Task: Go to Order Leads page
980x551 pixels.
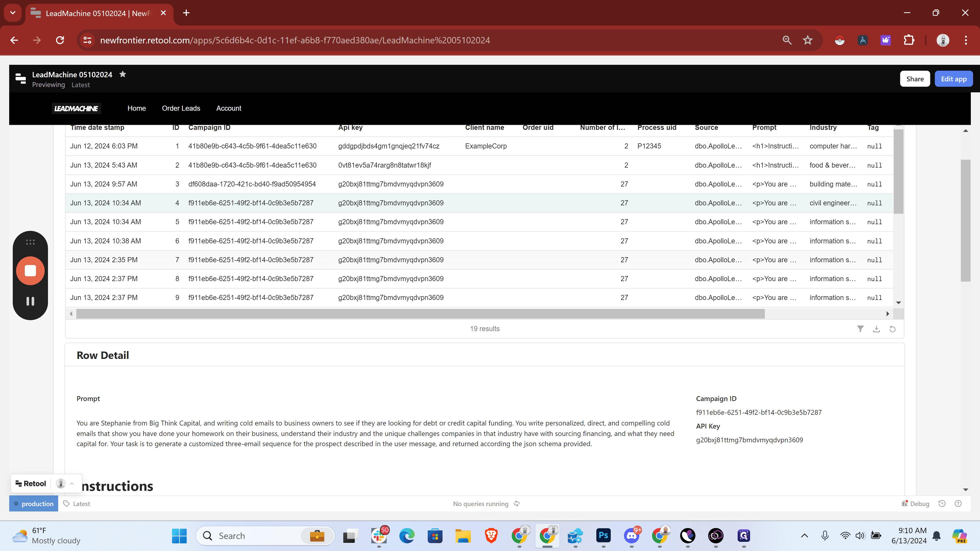Action: click(x=181, y=108)
